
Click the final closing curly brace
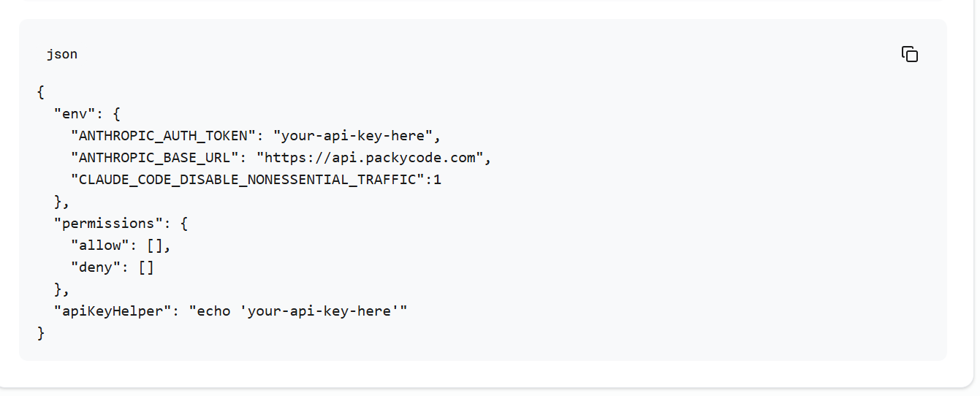[41, 333]
